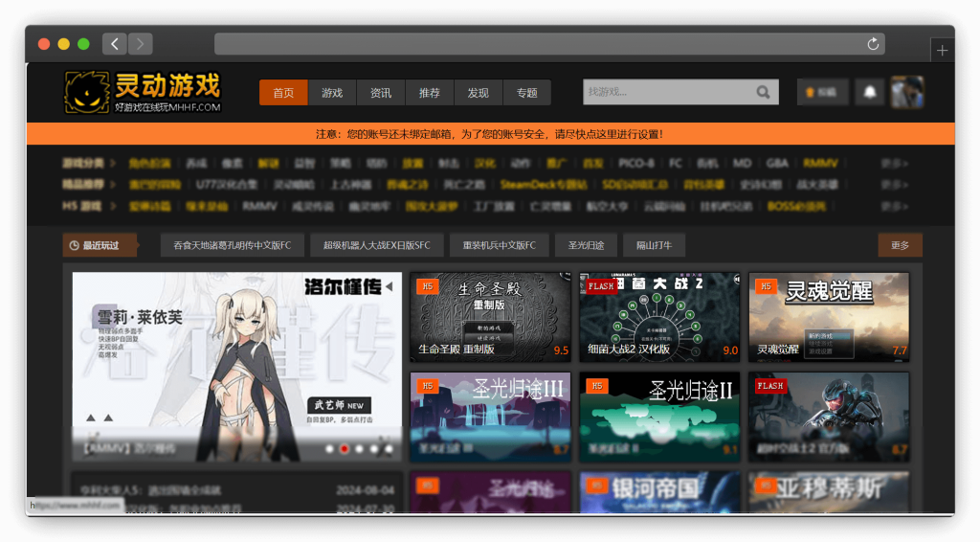Viewport: 980px width, 542px height.
Task: Click the browser forward arrow
Action: (x=140, y=44)
